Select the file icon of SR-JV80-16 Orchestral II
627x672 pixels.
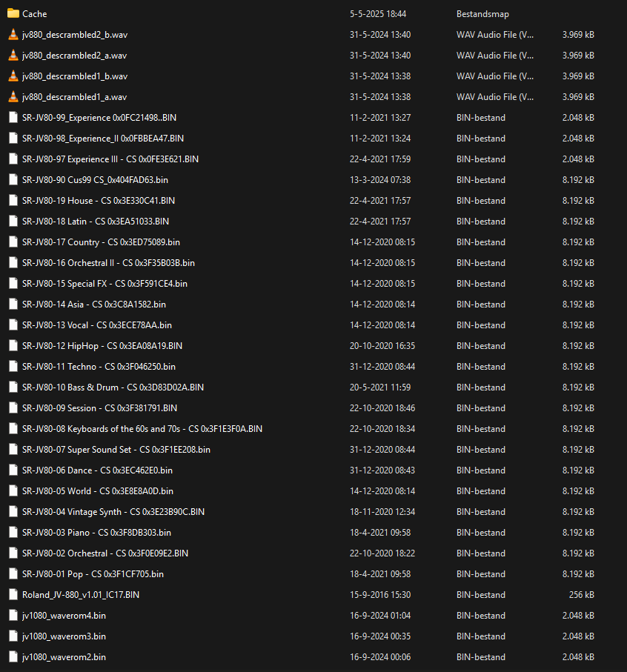click(13, 263)
